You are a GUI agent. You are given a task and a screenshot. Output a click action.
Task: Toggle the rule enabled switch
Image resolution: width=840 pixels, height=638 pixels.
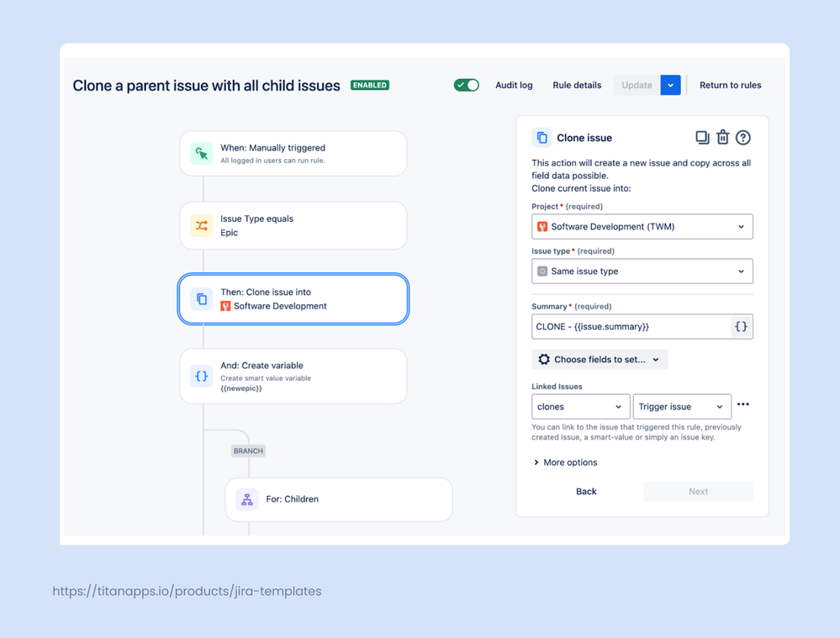(466, 85)
